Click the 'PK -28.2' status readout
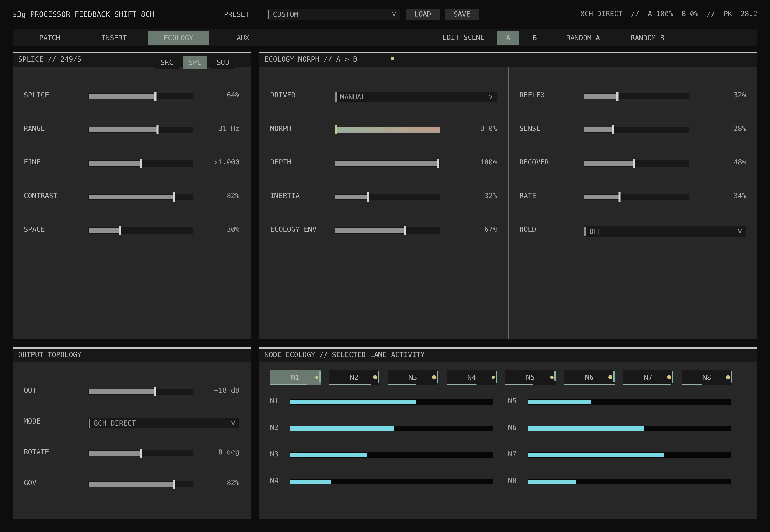This screenshot has width=770, height=532. pyautogui.click(x=740, y=14)
